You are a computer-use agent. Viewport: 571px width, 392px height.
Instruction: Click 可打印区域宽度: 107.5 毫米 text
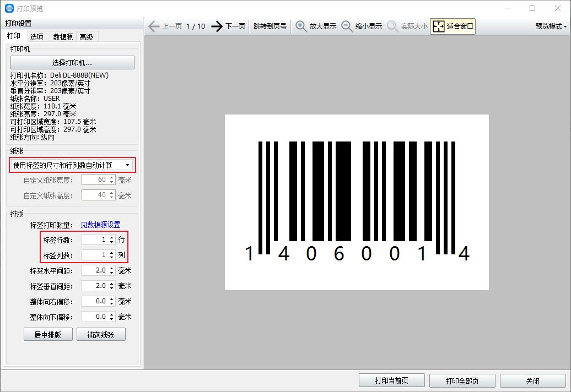point(53,122)
